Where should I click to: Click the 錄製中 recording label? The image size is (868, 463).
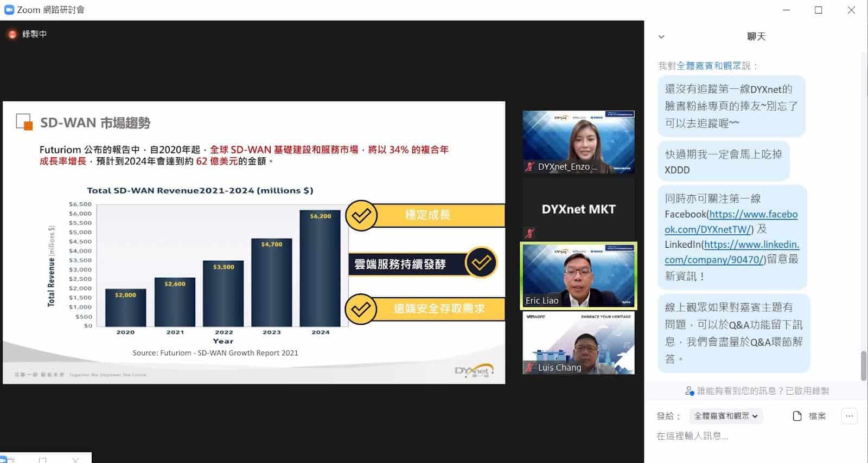[34, 34]
